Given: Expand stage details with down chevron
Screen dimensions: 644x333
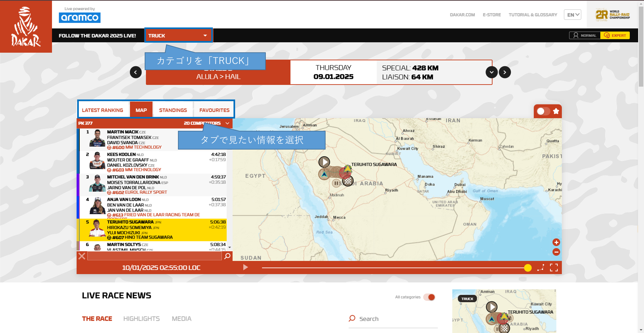Looking at the screenshot, I should click(492, 72).
